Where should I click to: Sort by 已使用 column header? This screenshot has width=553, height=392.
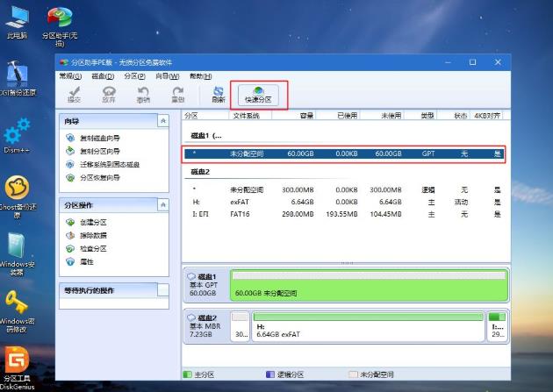(x=338, y=116)
